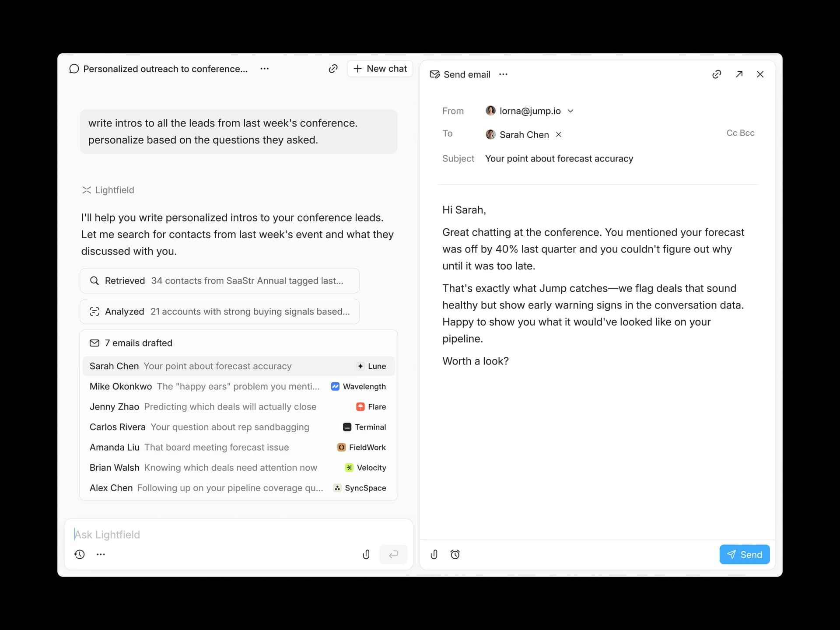840x630 pixels.
Task: Expand the Analyzed 21 accounts step
Action: pyautogui.click(x=220, y=311)
